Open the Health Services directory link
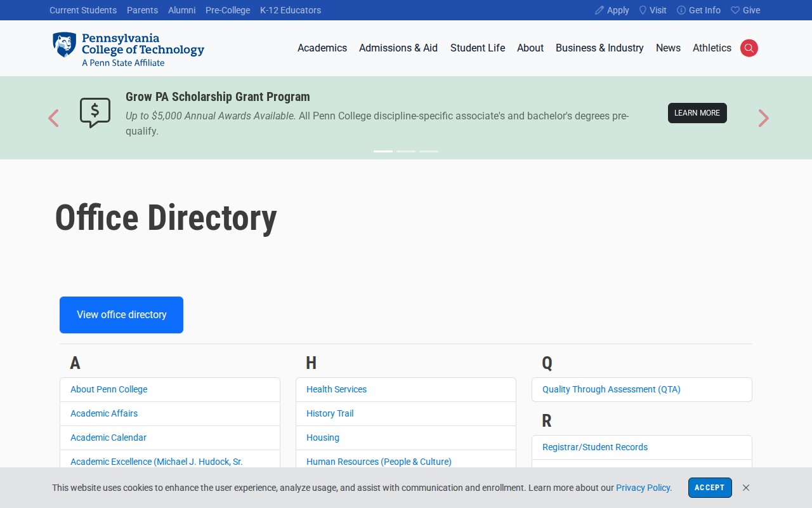The width and height of the screenshot is (812, 508). coord(336,389)
